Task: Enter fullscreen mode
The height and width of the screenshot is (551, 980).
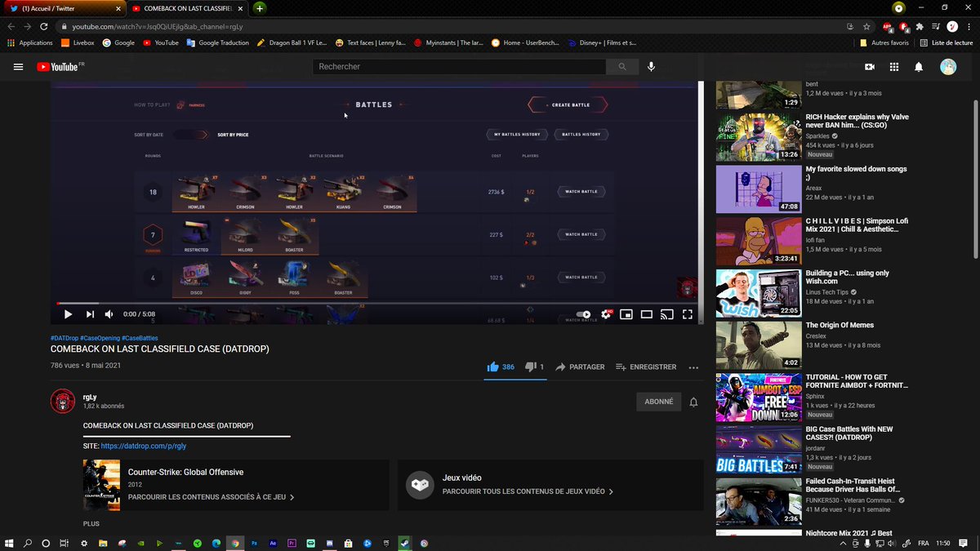Action: tap(688, 314)
